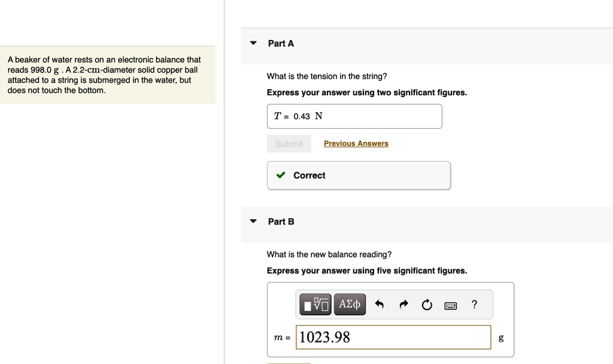613x364 pixels.
Task: Open the math templates palette icon
Action: tap(314, 304)
